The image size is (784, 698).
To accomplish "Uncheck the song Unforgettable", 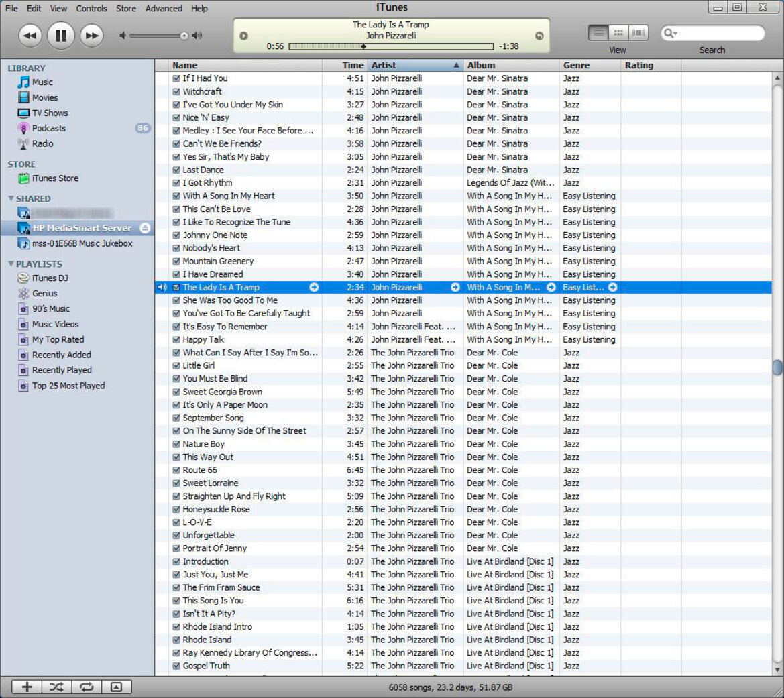I will pyautogui.click(x=176, y=536).
